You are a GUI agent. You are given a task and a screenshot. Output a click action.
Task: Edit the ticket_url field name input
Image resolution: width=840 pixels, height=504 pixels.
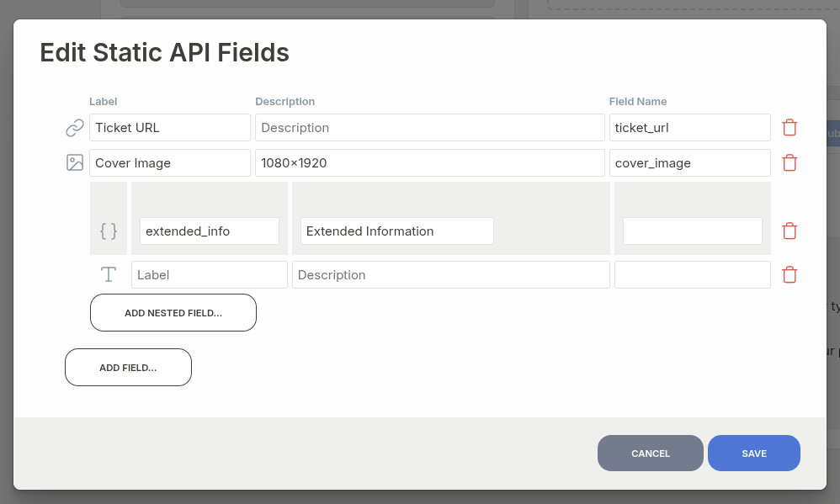pos(689,128)
